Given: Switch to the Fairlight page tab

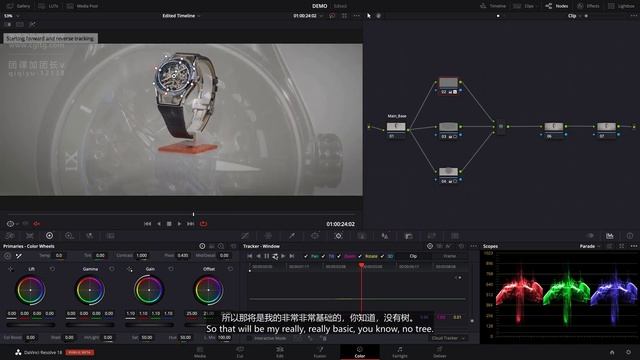Looking at the screenshot, I should pyautogui.click(x=400, y=352).
